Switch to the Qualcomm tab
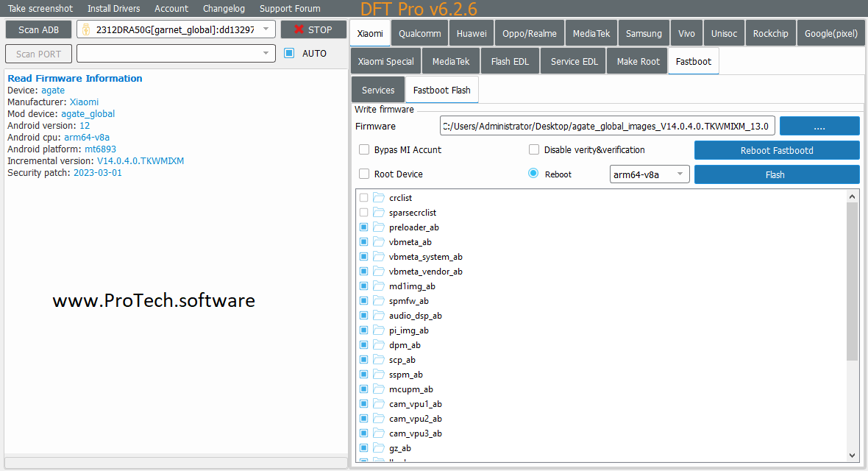Image resolution: width=868 pixels, height=471 pixels. click(x=419, y=33)
